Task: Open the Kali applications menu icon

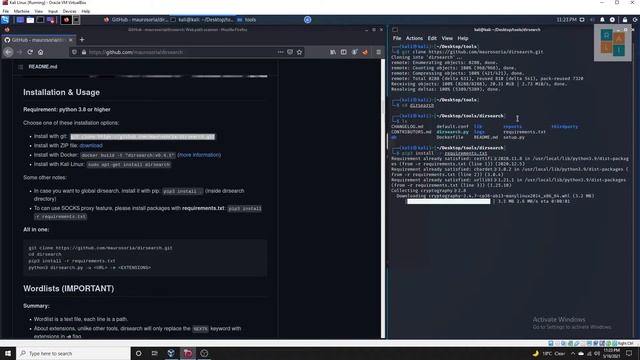Action: pyautogui.click(x=5, y=20)
